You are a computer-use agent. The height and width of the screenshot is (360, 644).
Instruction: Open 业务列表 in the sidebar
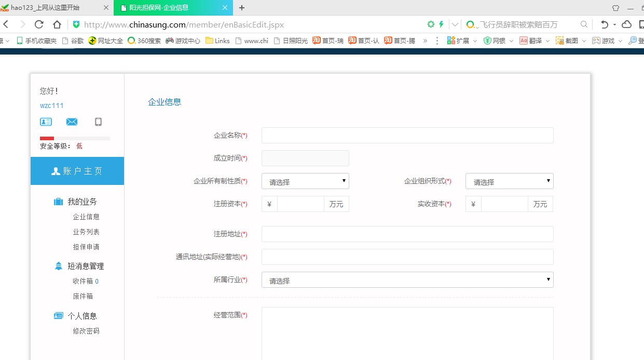tap(86, 232)
